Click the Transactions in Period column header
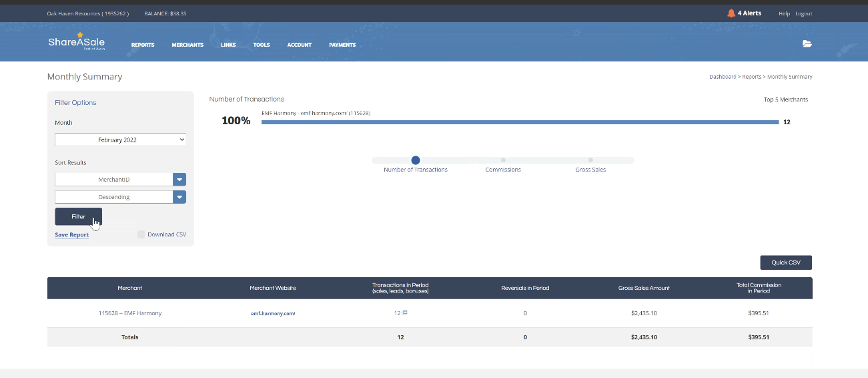This screenshot has width=868, height=378. 400,288
